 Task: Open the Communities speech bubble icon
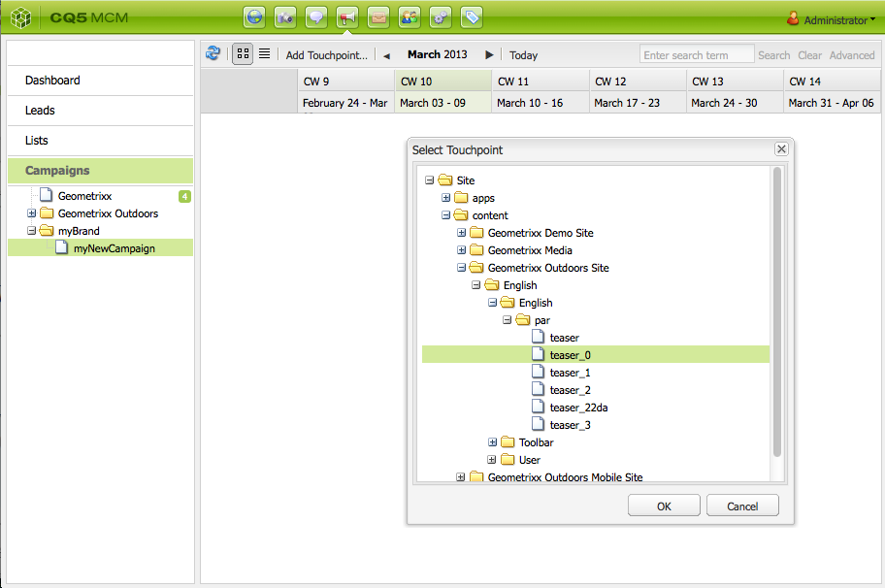pyautogui.click(x=316, y=17)
